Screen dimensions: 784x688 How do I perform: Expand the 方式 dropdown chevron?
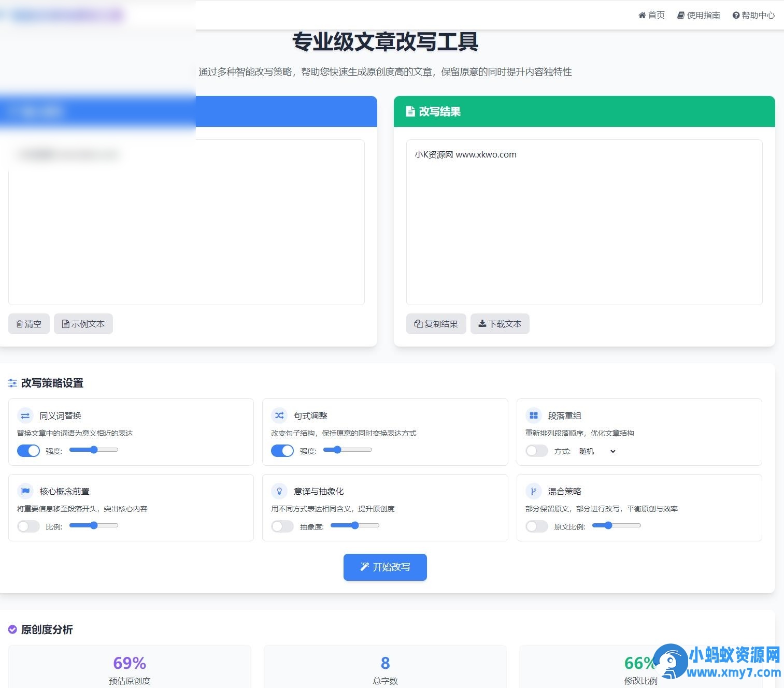coord(613,451)
